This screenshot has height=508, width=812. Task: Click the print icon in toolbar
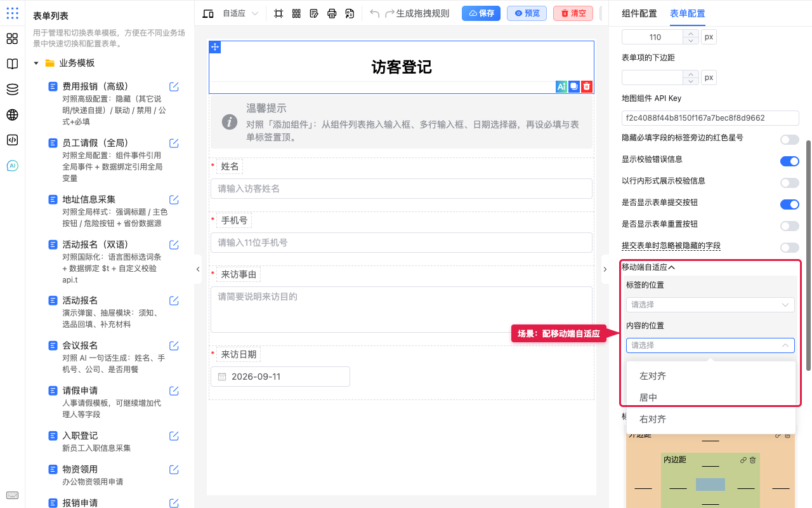(332, 13)
